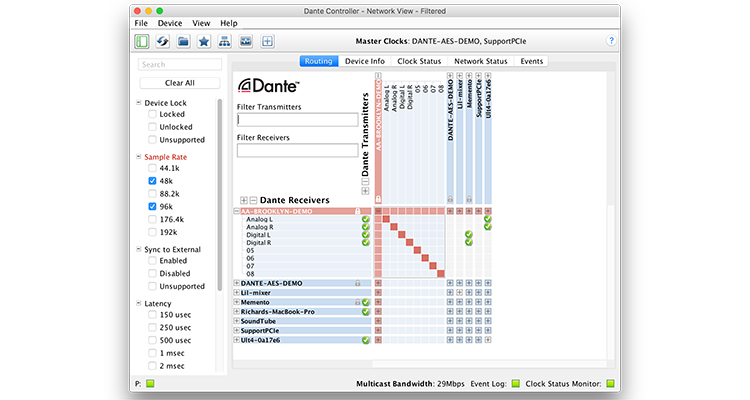Image resolution: width=750 pixels, height=400 pixels.
Task: Check the Unlocked device filter
Action: point(152,127)
